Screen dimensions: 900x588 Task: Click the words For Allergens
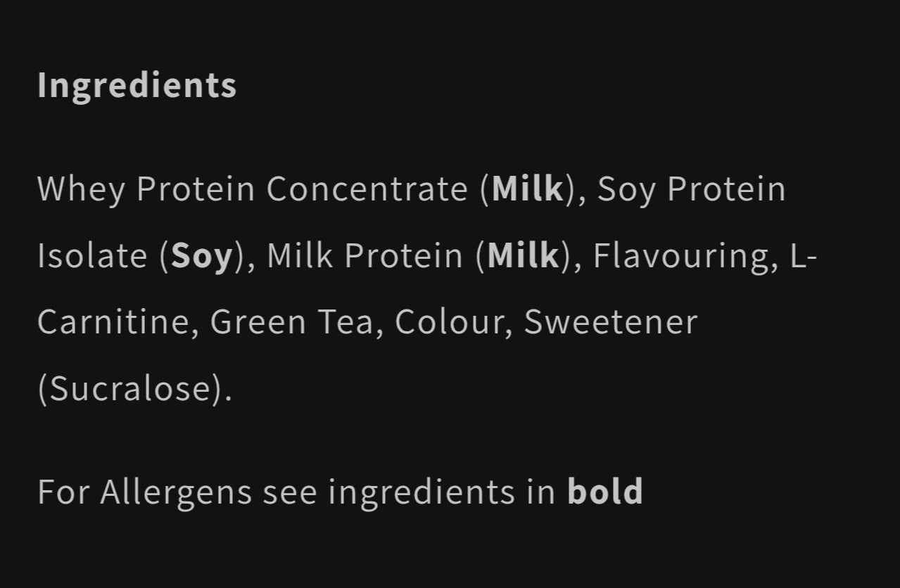click(x=144, y=492)
